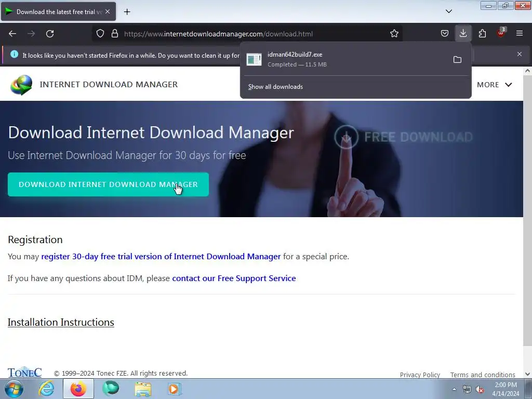Open the Save to Pocket icon
Screen dimensions: 532x399
coord(445,34)
